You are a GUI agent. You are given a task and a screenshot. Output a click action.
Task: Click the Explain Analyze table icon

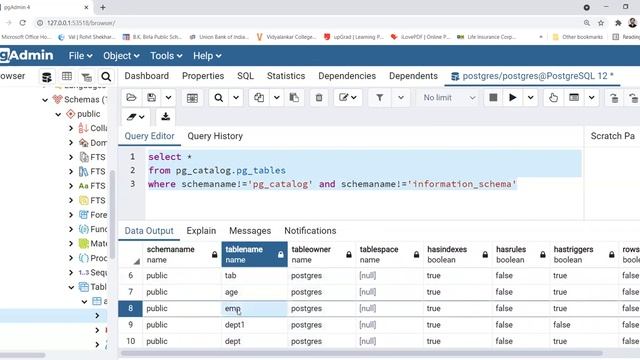(x=574, y=98)
